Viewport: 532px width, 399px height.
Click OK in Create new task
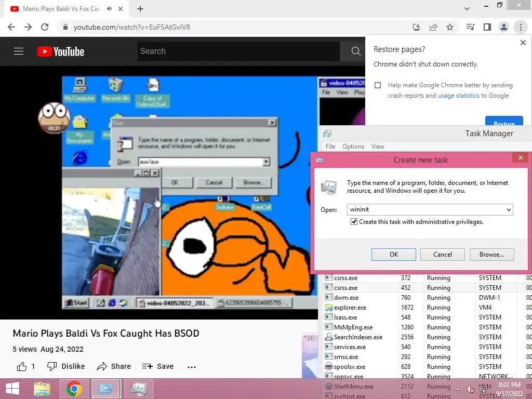click(x=394, y=255)
